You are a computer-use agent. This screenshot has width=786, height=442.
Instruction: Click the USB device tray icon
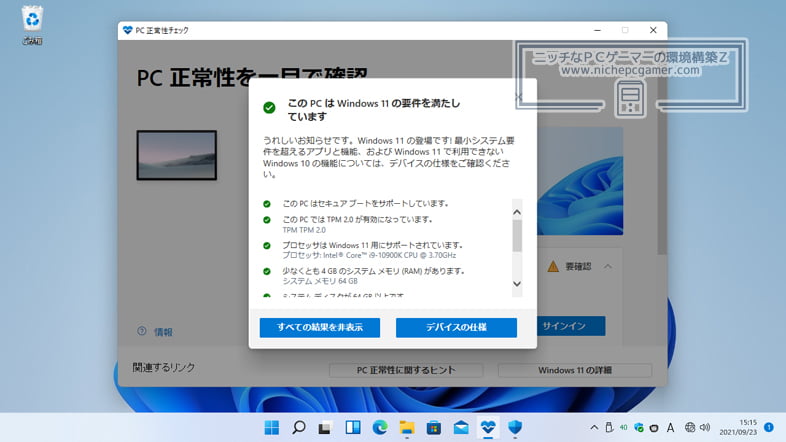609,427
